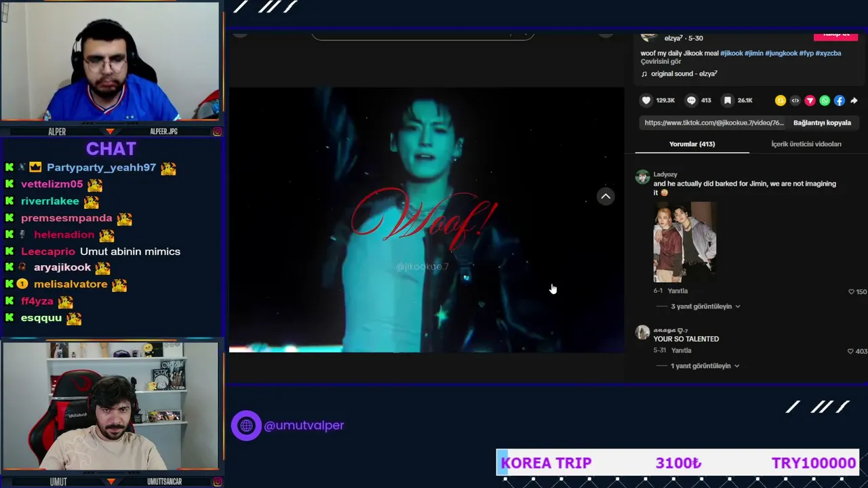
Task: Like Ladyozy's comment with its heart icon
Action: pyautogui.click(x=852, y=292)
